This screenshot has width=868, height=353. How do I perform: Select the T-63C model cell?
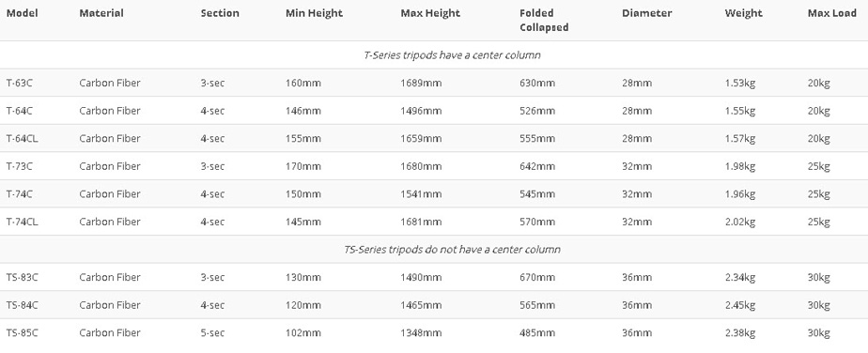pos(20,83)
